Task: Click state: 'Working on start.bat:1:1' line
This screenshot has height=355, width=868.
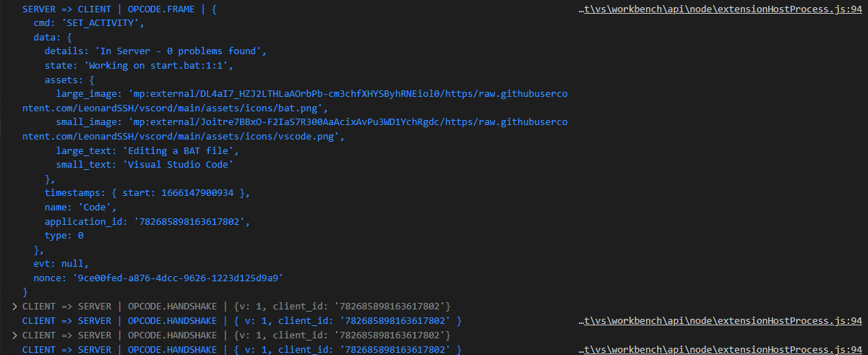Action: point(139,66)
